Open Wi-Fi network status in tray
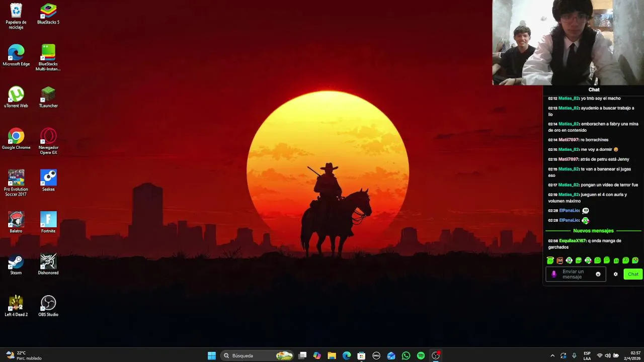 [600, 356]
